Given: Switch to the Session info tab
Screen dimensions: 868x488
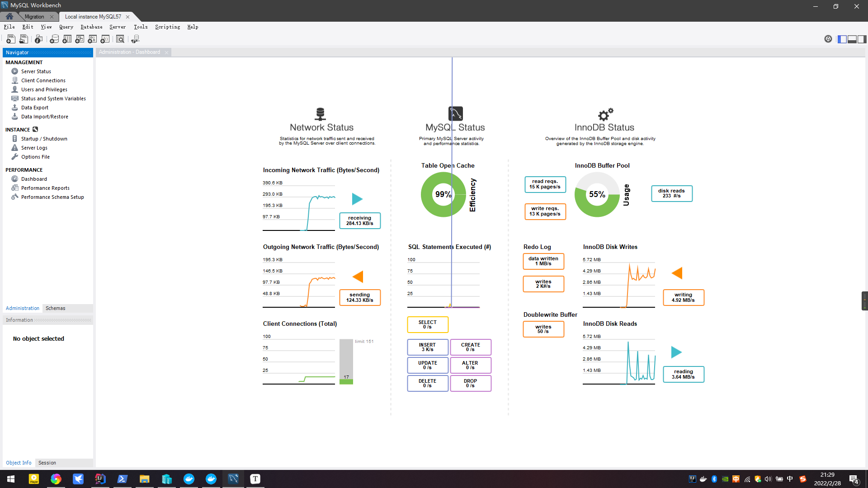Looking at the screenshot, I should pos(47,463).
